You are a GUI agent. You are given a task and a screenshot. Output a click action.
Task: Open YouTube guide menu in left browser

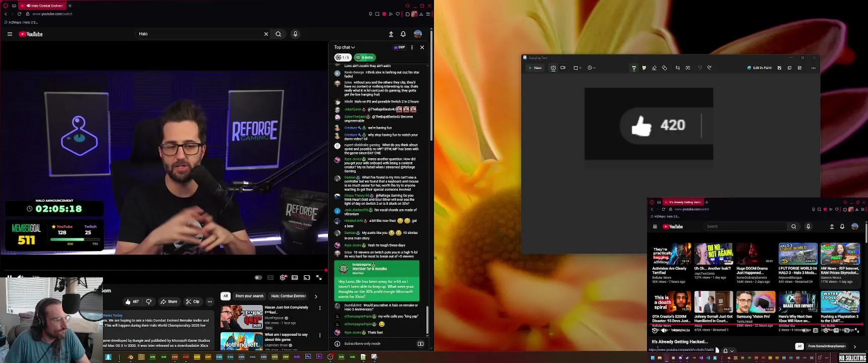[10, 34]
